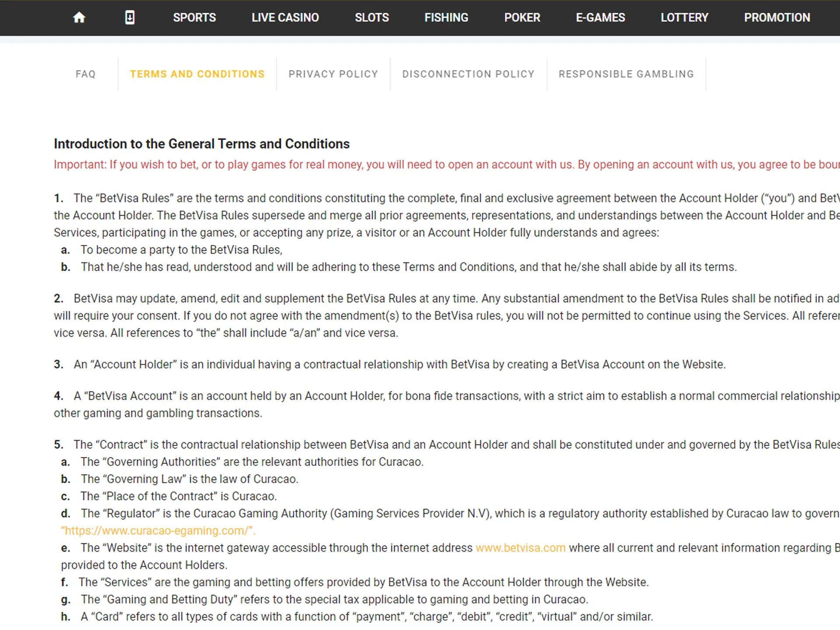Open the LOTTERY section
This screenshot has width=840, height=630.
coord(684,17)
